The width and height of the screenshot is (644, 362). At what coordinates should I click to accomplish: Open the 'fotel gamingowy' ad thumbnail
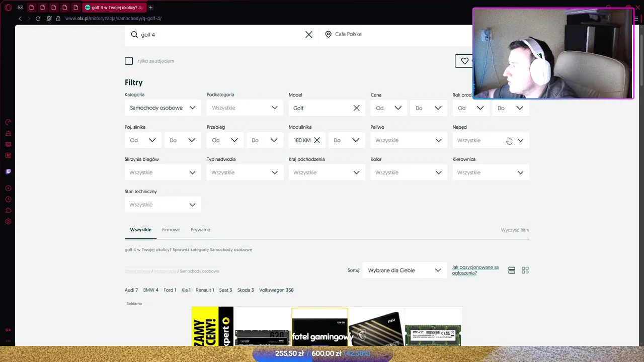(320, 327)
